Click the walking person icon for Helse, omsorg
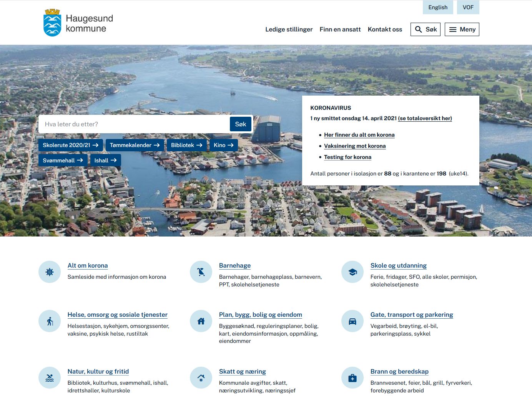Image resolution: width=532 pixels, height=407 pixels. tap(50, 321)
